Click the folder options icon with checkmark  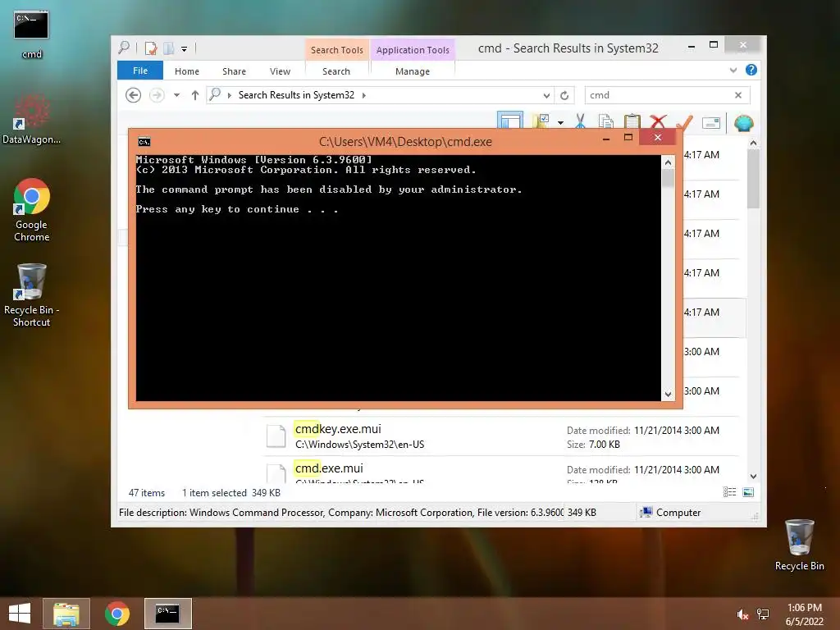tap(541, 121)
